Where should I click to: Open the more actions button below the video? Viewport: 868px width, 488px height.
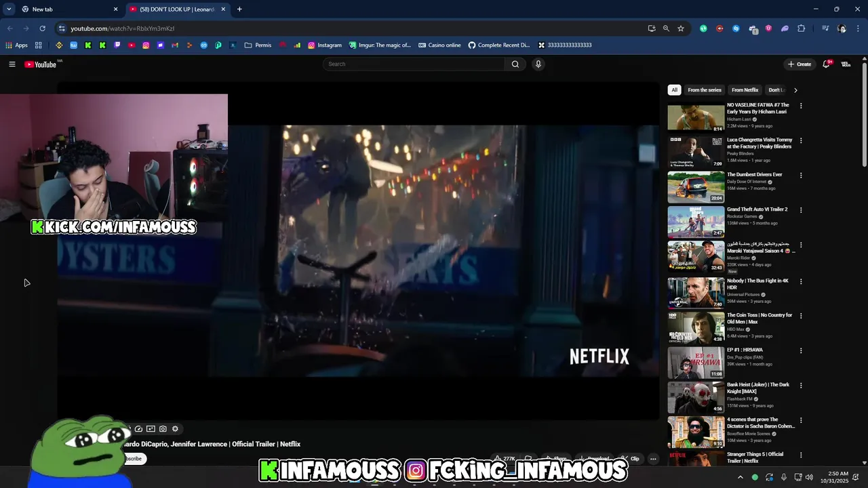(653, 459)
